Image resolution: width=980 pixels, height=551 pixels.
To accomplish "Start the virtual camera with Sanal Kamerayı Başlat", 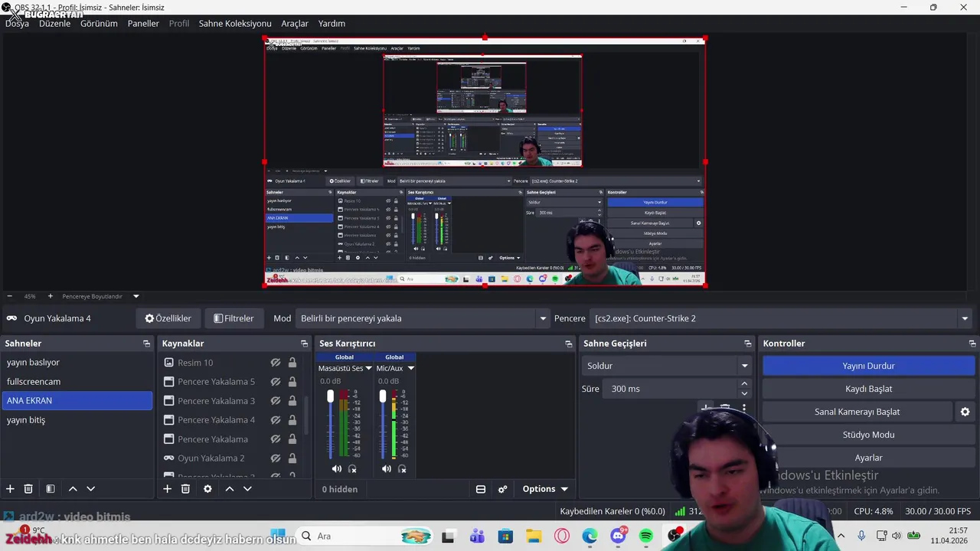I will coord(857,412).
